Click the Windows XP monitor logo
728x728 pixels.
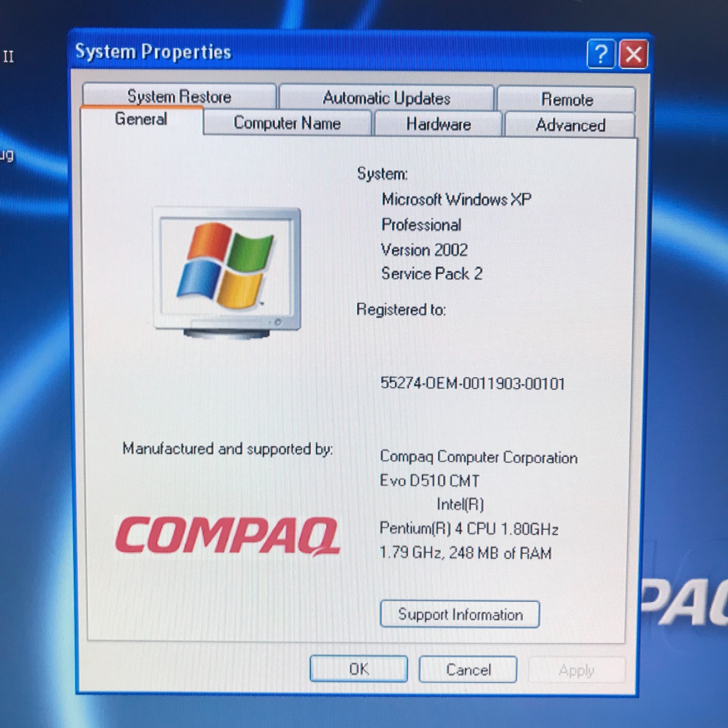coord(227,272)
